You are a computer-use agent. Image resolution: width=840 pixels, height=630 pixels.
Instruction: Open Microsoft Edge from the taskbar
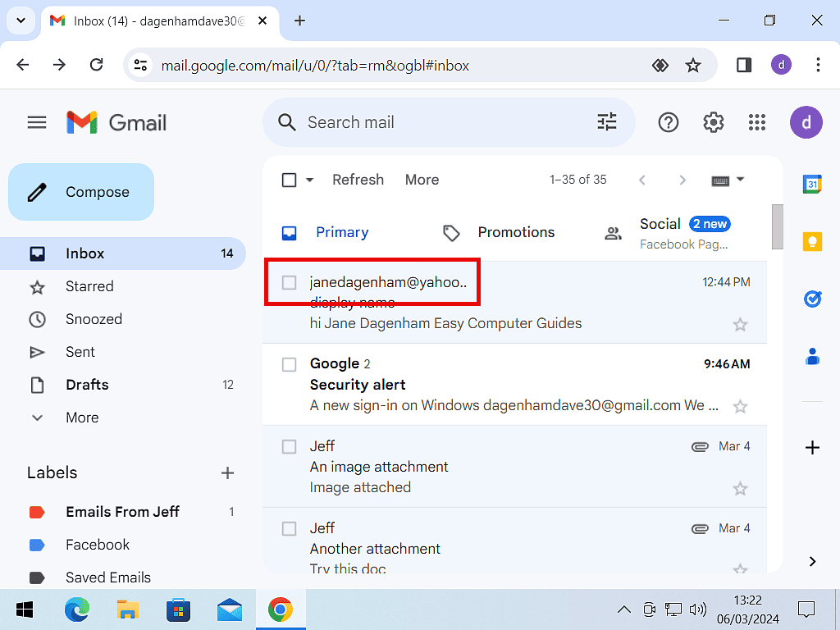[77, 609]
